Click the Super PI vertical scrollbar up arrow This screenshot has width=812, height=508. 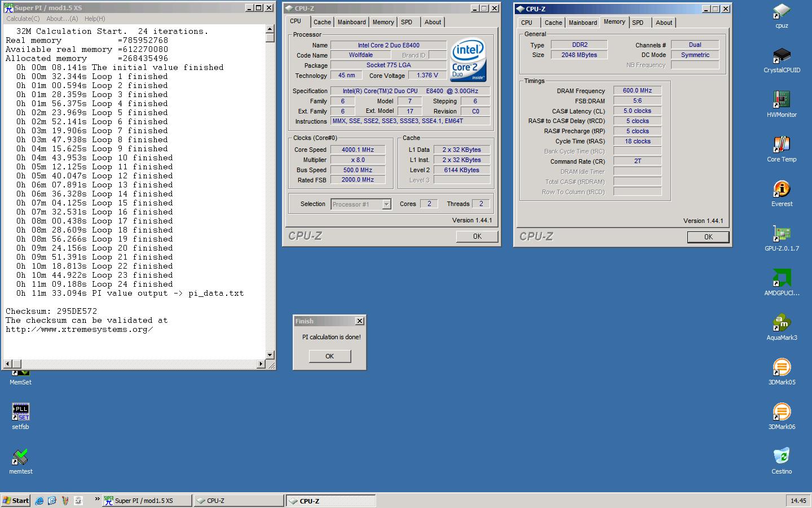tap(270, 29)
